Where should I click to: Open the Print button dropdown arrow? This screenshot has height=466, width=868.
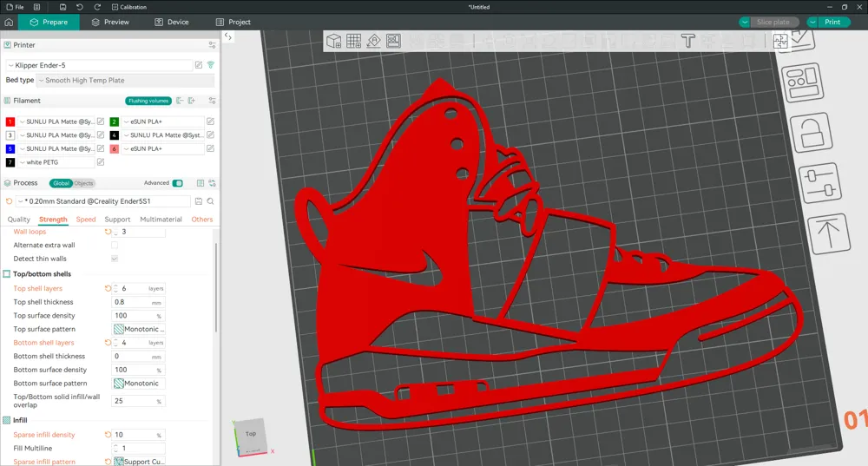coord(812,23)
